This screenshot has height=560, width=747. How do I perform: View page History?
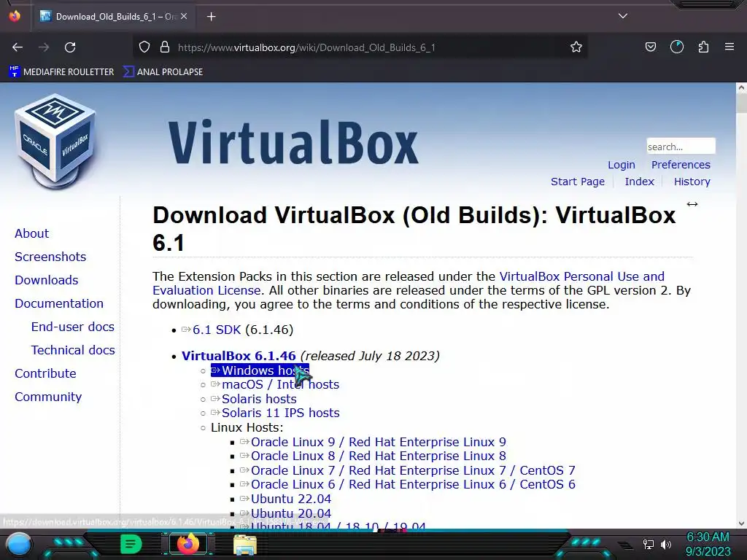692,182
